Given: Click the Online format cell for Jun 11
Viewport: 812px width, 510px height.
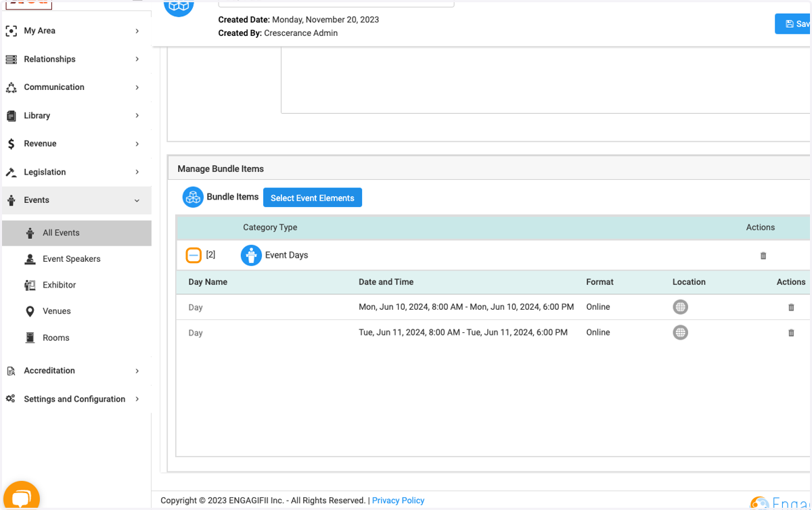Looking at the screenshot, I should (598, 333).
